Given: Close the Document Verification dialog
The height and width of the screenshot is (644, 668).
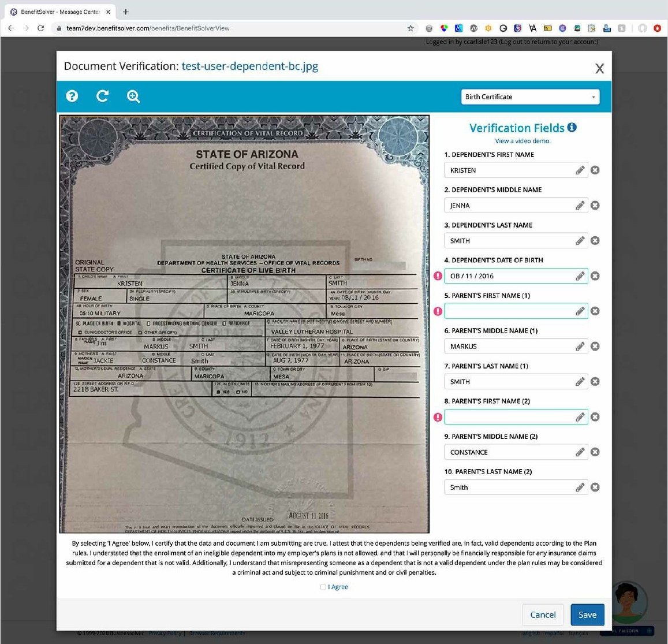Looking at the screenshot, I should coord(599,68).
